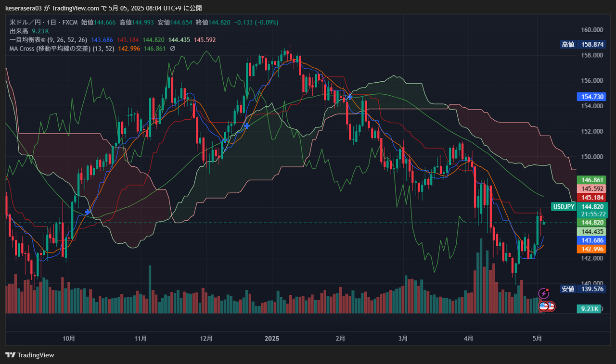The image size is (616, 364).
Task: Click the green 146.861 axis label
Action: pos(590,180)
